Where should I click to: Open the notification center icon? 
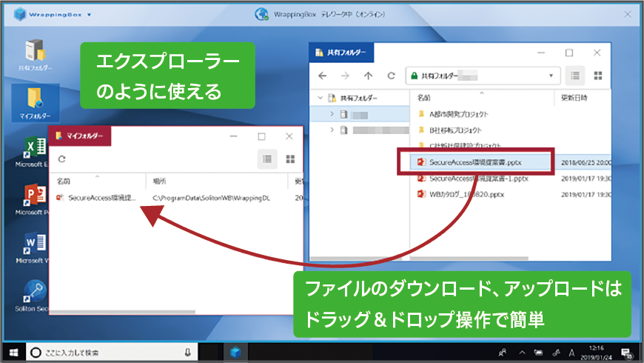tap(627, 353)
